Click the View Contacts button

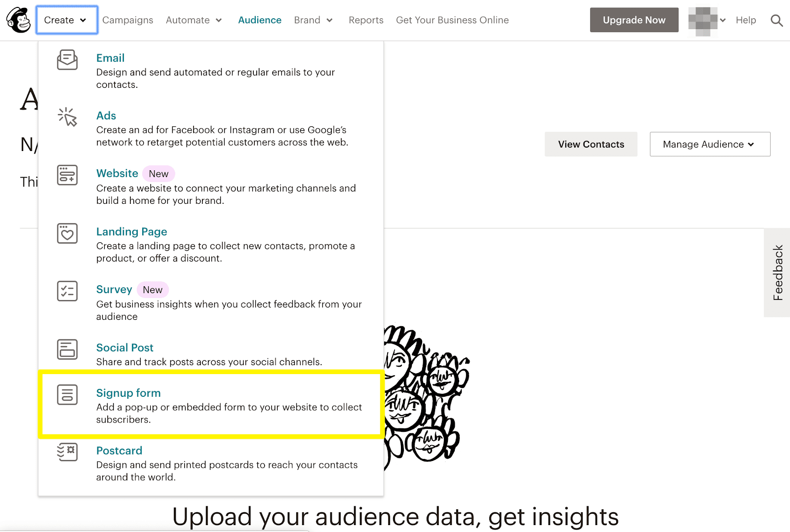pyautogui.click(x=591, y=144)
